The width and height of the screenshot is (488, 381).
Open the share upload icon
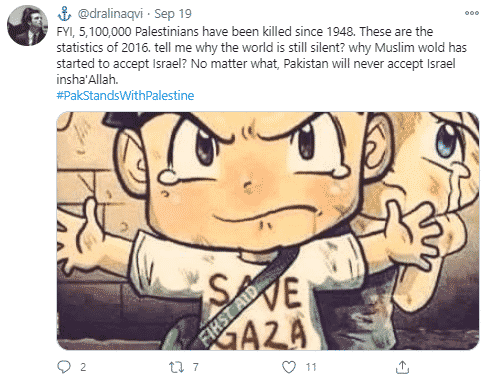[402, 367]
